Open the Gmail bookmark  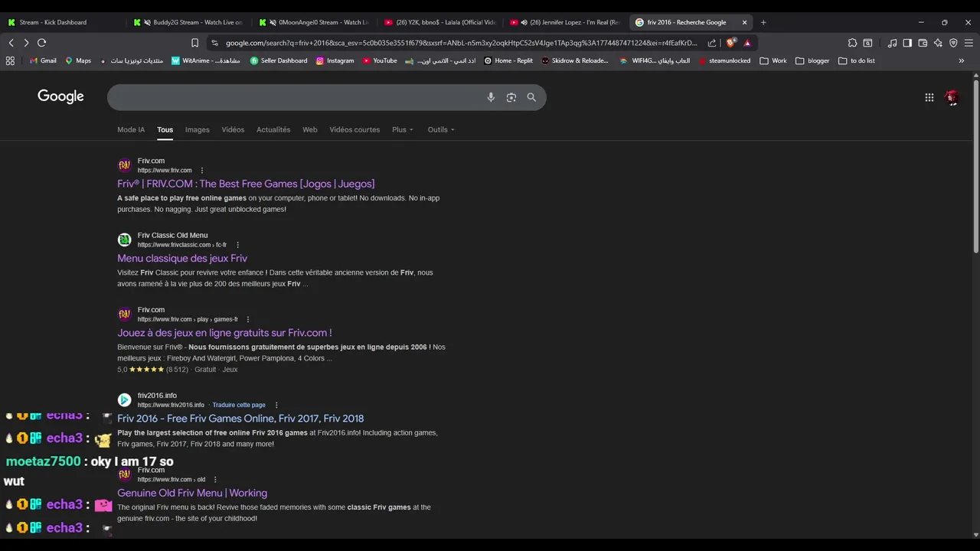[43, 60]
